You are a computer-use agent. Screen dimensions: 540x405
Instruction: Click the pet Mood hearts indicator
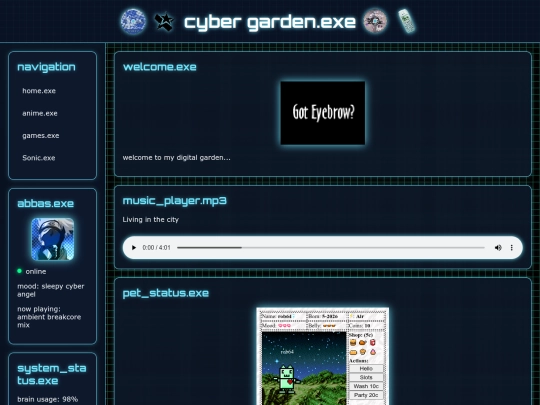(284, 325)
